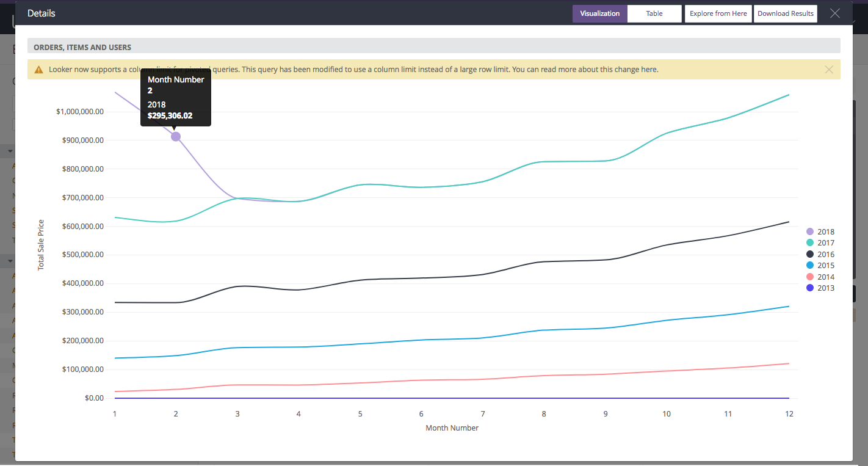Click the Explore from Here button
Screen dimensions: 868x466
tap(718, 13)
